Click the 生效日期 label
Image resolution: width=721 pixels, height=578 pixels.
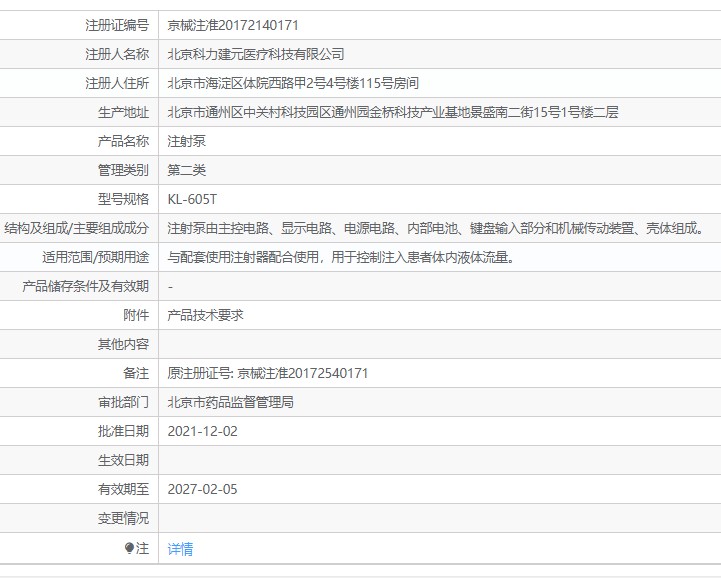point(123,460)
